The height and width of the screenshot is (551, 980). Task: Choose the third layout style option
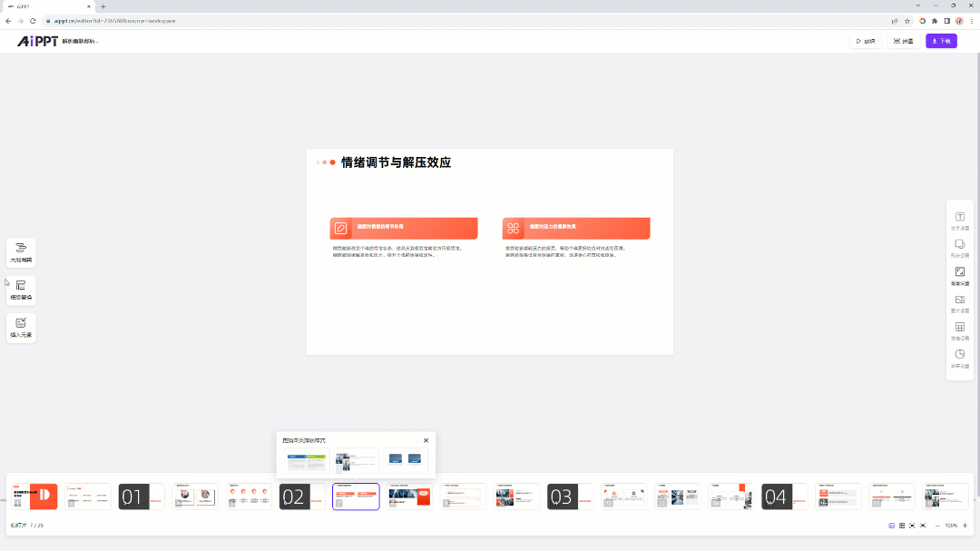tap(405, 461)
